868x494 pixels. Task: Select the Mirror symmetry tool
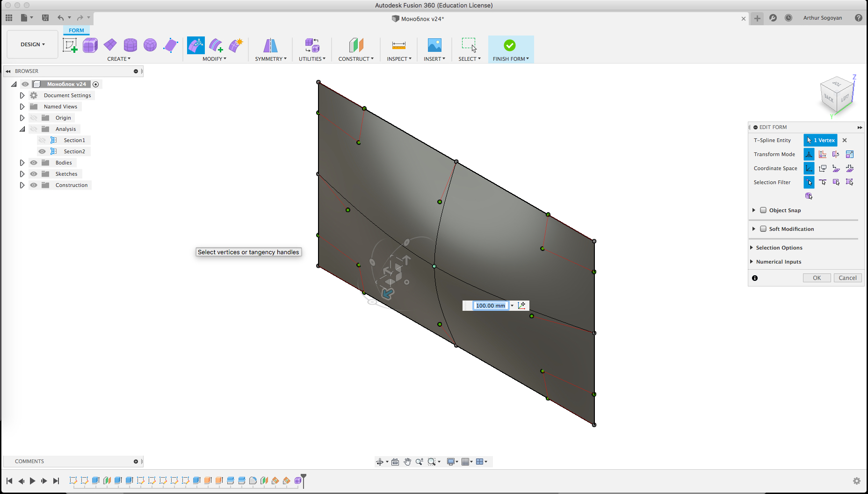[270, 45]
